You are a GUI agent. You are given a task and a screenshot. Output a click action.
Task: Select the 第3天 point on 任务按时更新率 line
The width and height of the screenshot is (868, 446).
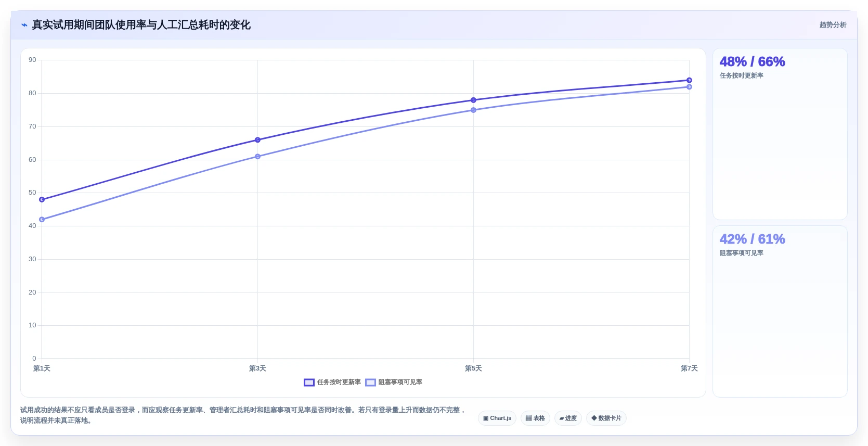coord(257,140)
